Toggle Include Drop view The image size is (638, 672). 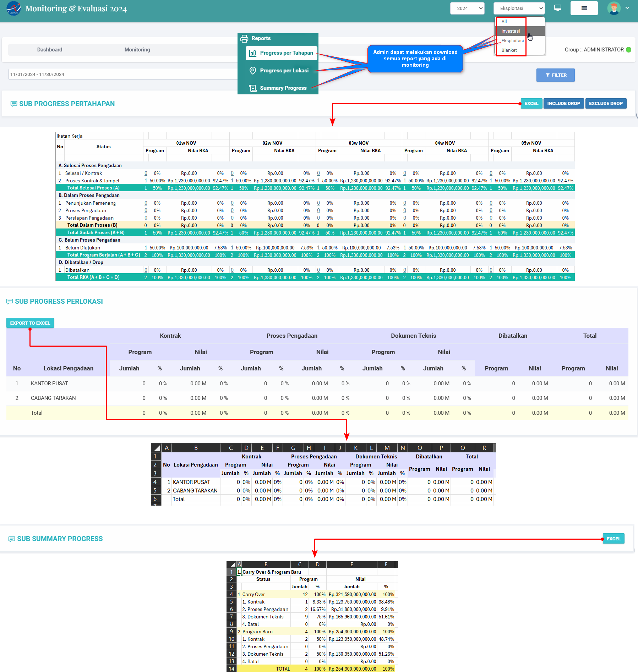pos(563,104)
